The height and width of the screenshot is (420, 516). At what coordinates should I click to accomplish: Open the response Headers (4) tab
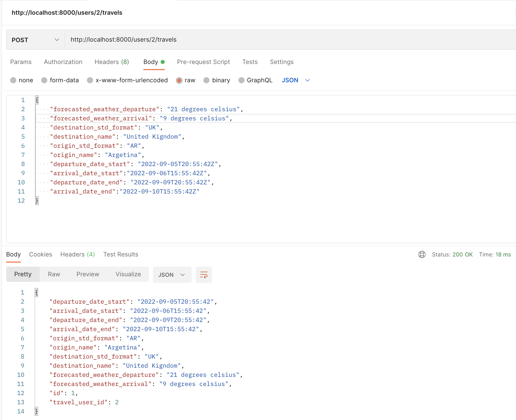point(78,254)
